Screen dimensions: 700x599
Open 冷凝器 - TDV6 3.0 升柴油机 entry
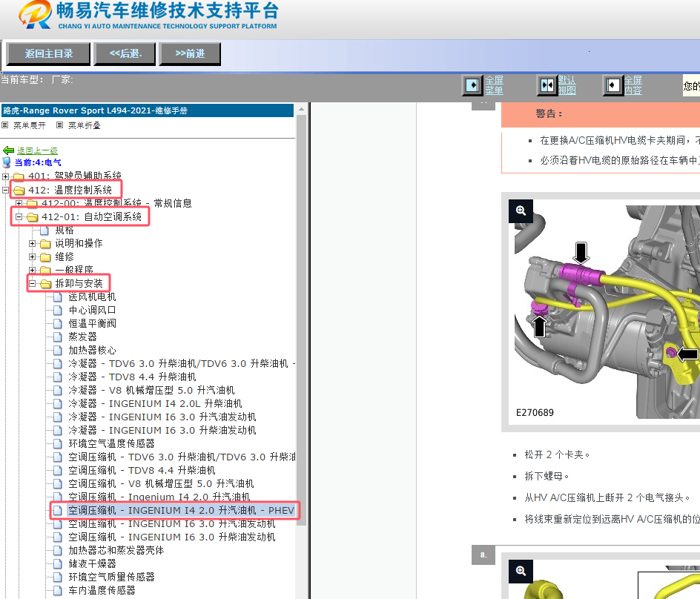tap(182, 364)
